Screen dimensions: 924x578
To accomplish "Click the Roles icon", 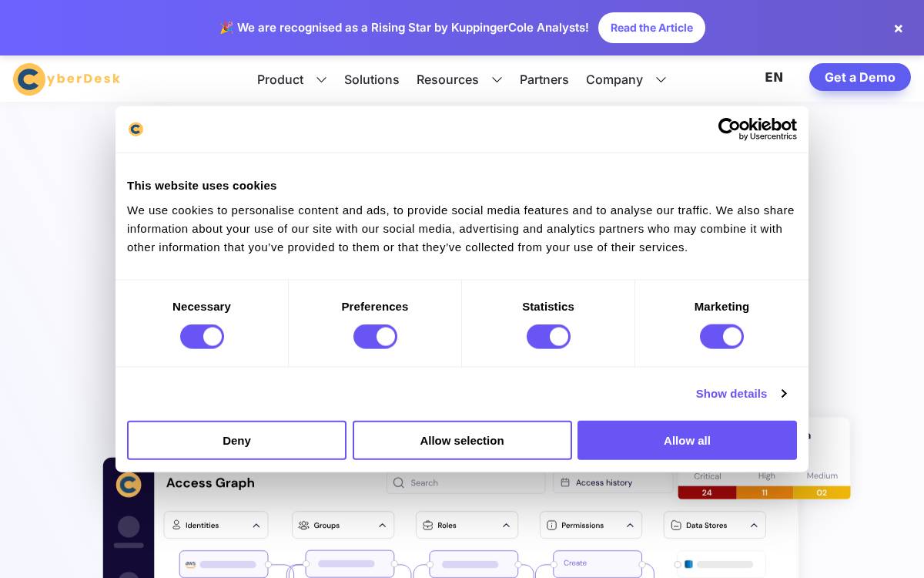I will click(427, 526).
